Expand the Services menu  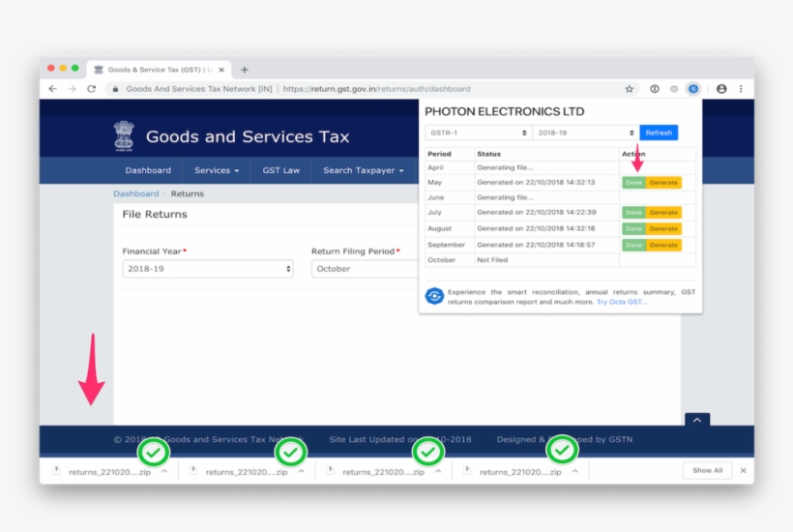217,170
